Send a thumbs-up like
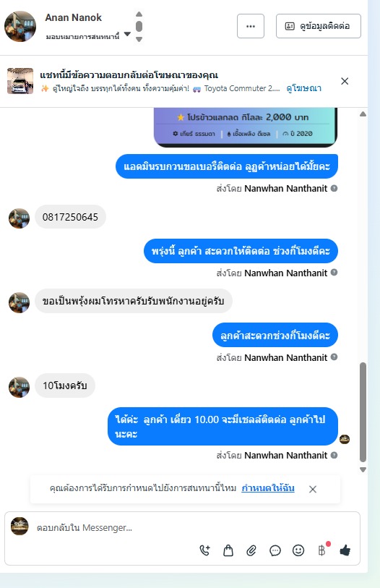The image size is (380, 588). [x=345, y=550]
